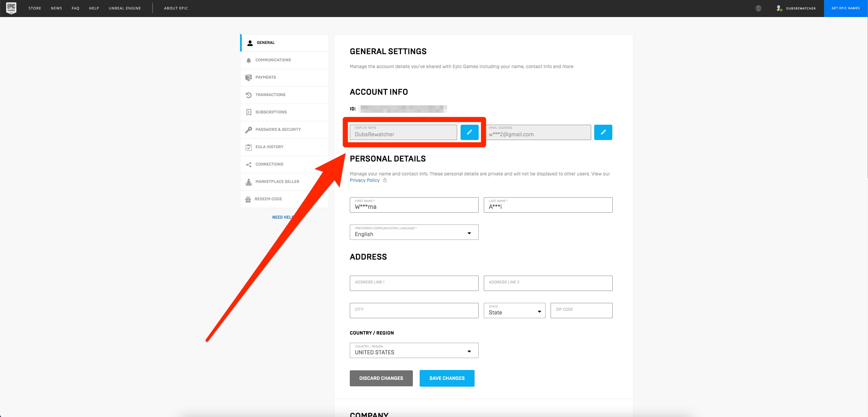Navigate to the Store menu tab
The height and width of the screenshot is (417, 868).
pyautogui.click(x=34, y=8)
